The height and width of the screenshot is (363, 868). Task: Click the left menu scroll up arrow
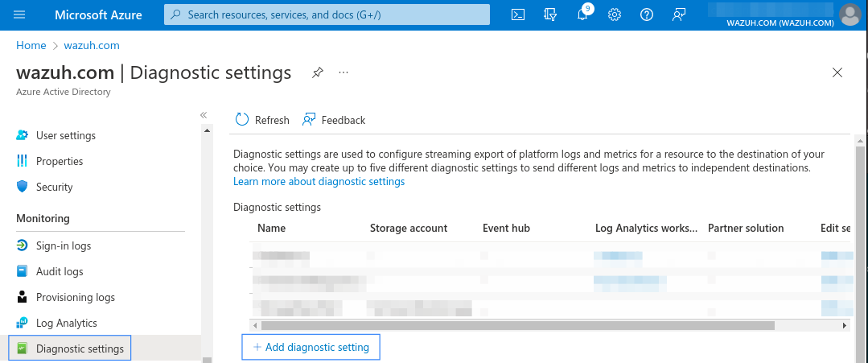pos(207,130)
